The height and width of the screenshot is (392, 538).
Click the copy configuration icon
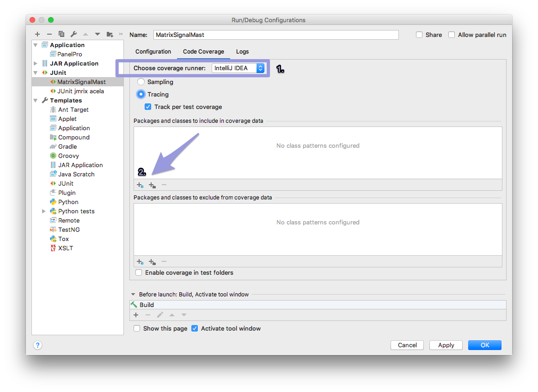point(61,34)
